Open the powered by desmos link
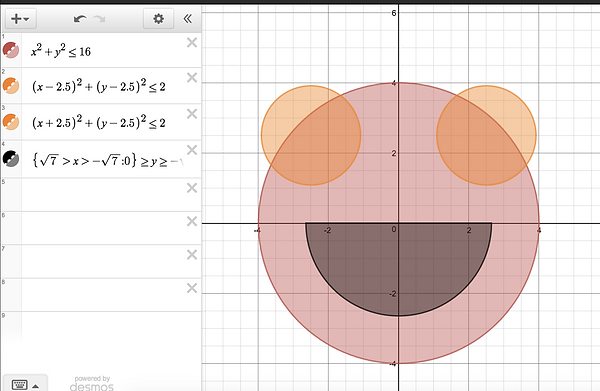Image resolution: width=600 pixels, height=391 pixels. tap(92, 383)
